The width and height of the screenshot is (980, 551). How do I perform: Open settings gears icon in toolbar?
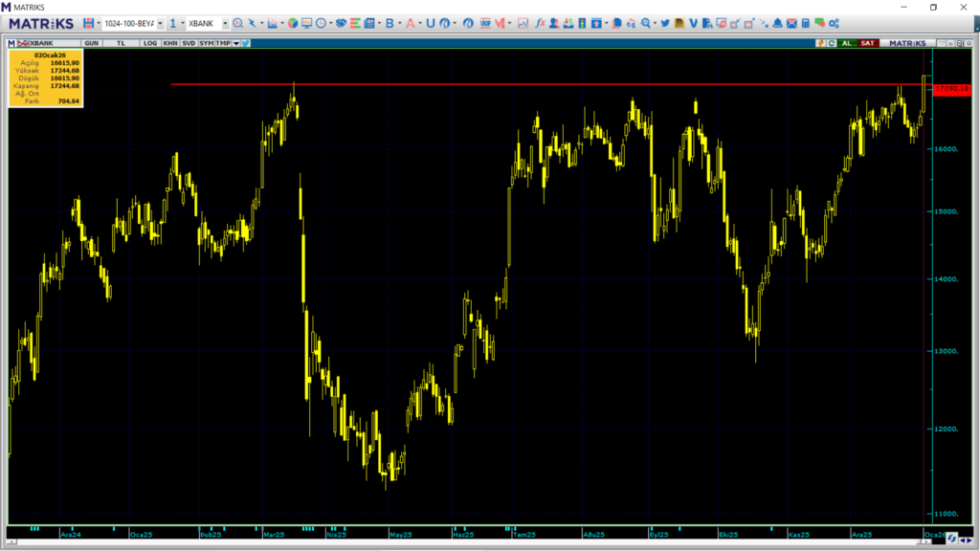pyautogui.click(x=834, y=22)
